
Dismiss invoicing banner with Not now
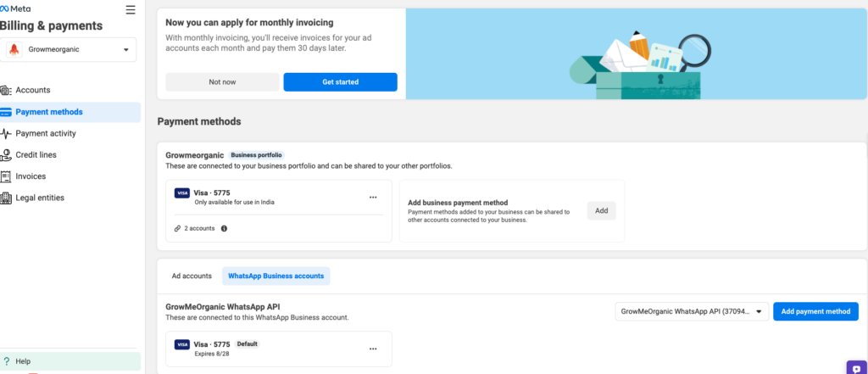coord(223,82)
